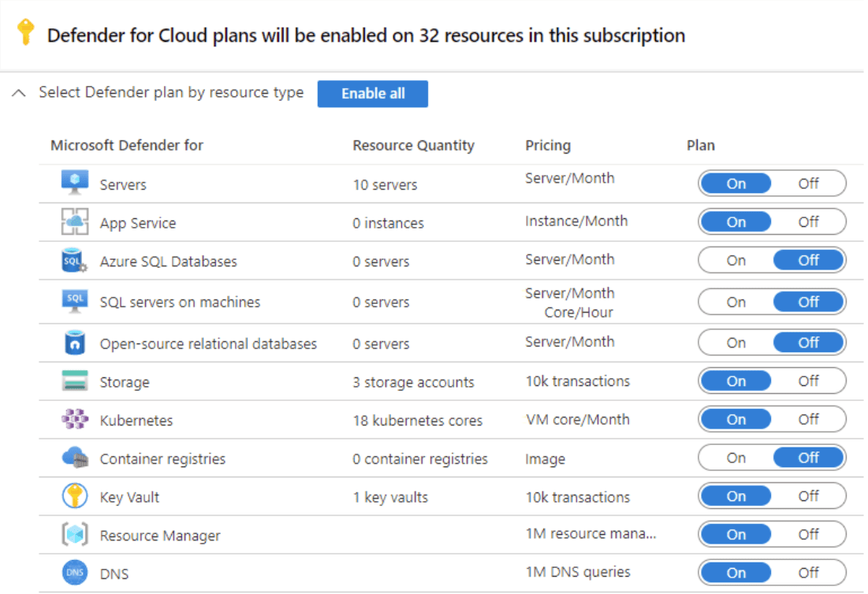This screenshot has height=594, width=868.
Task: Click the Key Vault icon
Action: (x=75, y=496)
